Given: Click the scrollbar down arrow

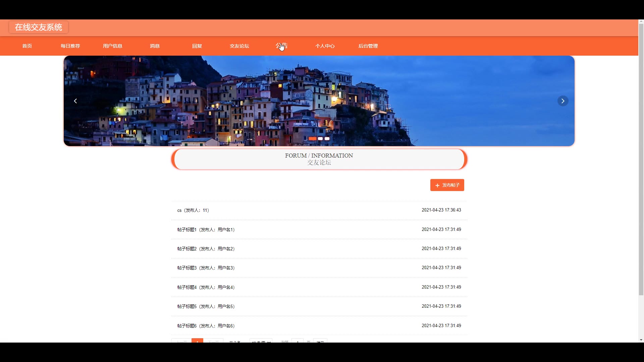Looking at the screenshot, I should pyautogui.click(x=641, y=340).
